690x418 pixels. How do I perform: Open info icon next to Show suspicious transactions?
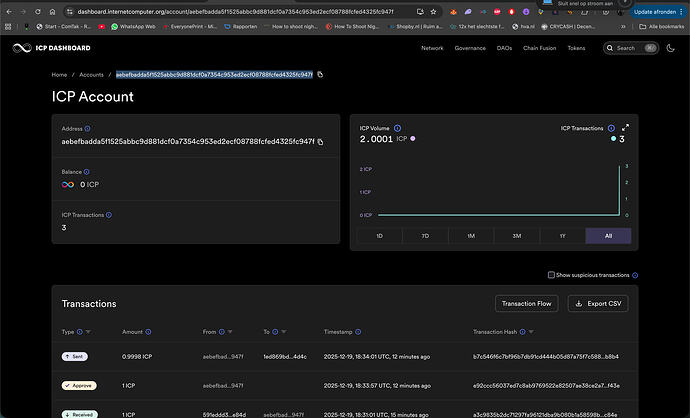[635, 275]
